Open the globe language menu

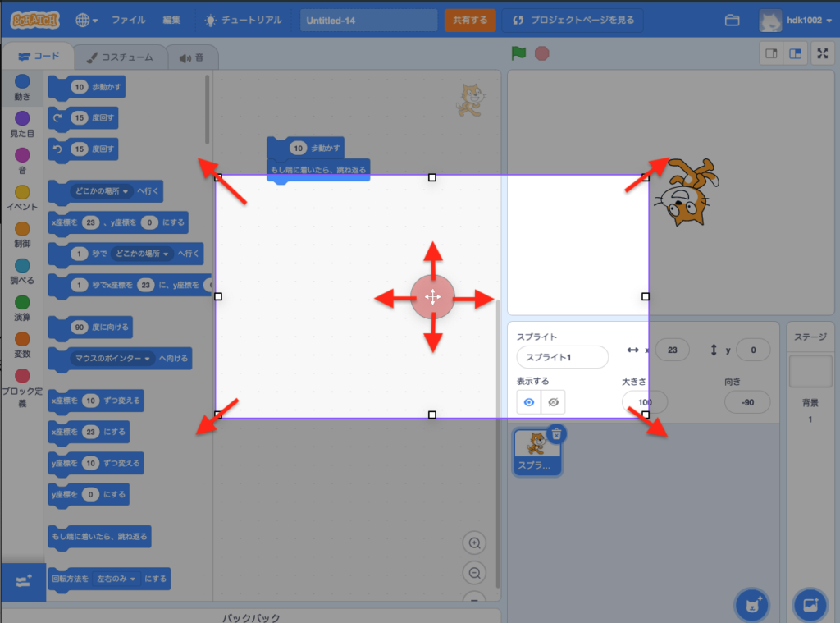[x=86, y=21]
